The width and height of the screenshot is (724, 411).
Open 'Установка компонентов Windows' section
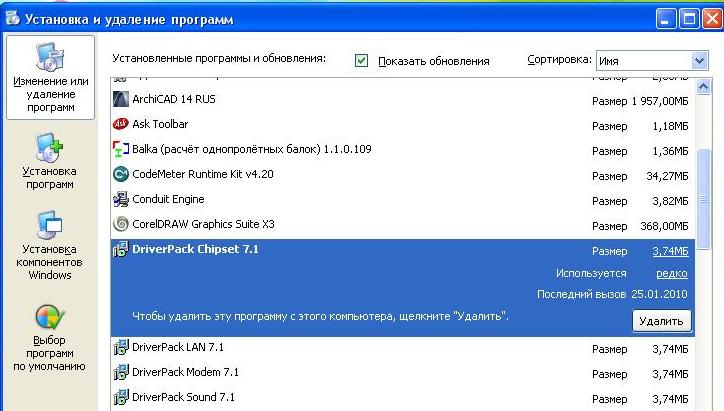click(x=50, y=246)
